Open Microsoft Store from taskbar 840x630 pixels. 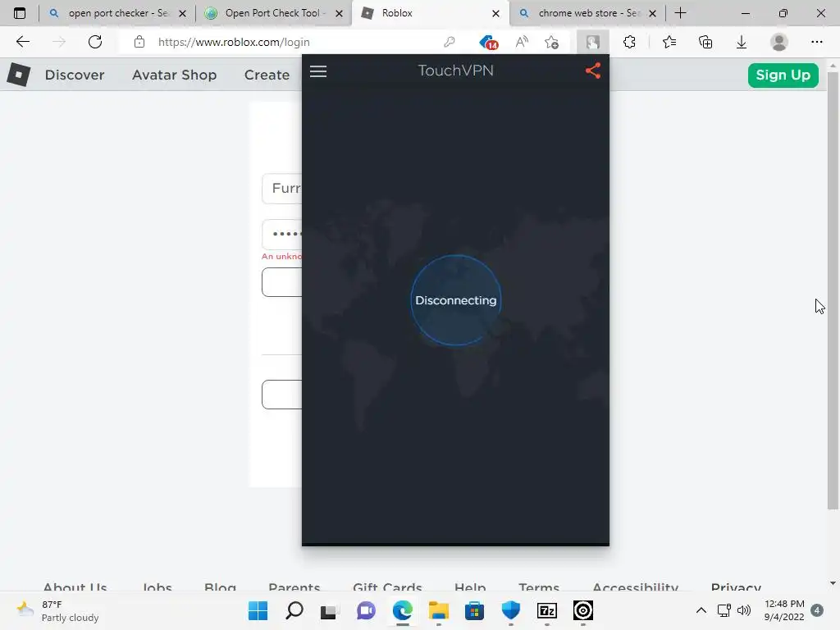[474, 610]
